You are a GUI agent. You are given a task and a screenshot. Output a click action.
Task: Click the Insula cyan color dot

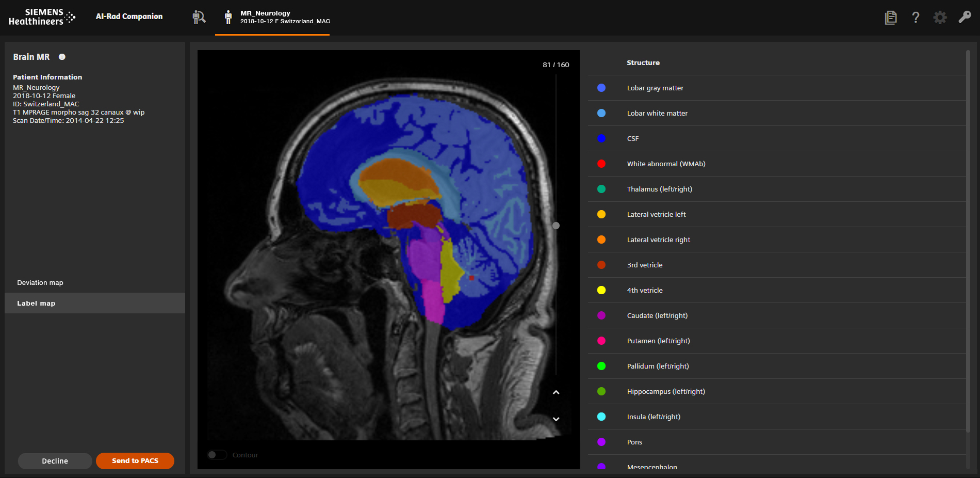tap(601, 417)
